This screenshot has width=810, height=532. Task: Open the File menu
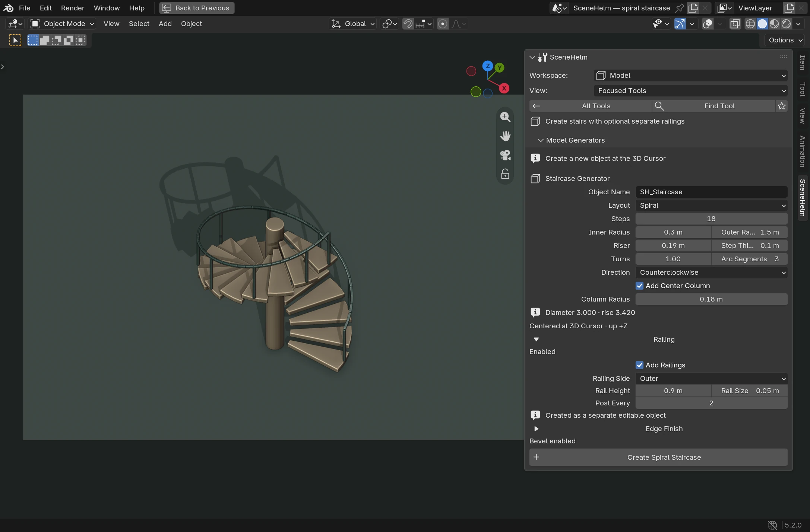click(x=25, y=8)
